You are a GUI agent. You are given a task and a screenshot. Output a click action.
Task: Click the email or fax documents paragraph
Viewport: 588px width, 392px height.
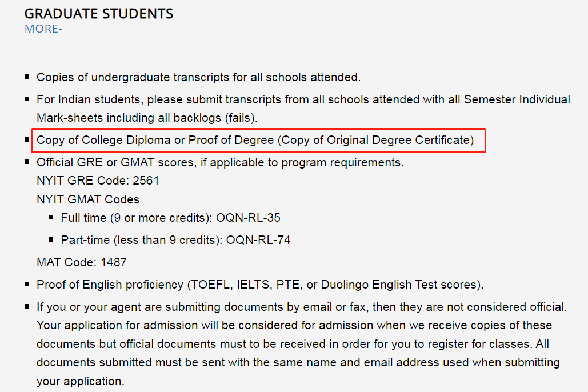point(302,344)
